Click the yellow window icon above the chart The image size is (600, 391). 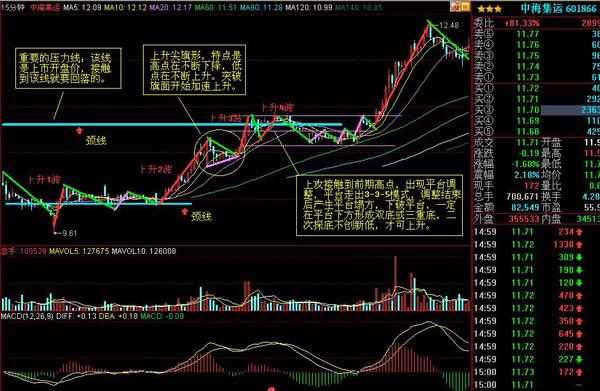tap(465, 6)
